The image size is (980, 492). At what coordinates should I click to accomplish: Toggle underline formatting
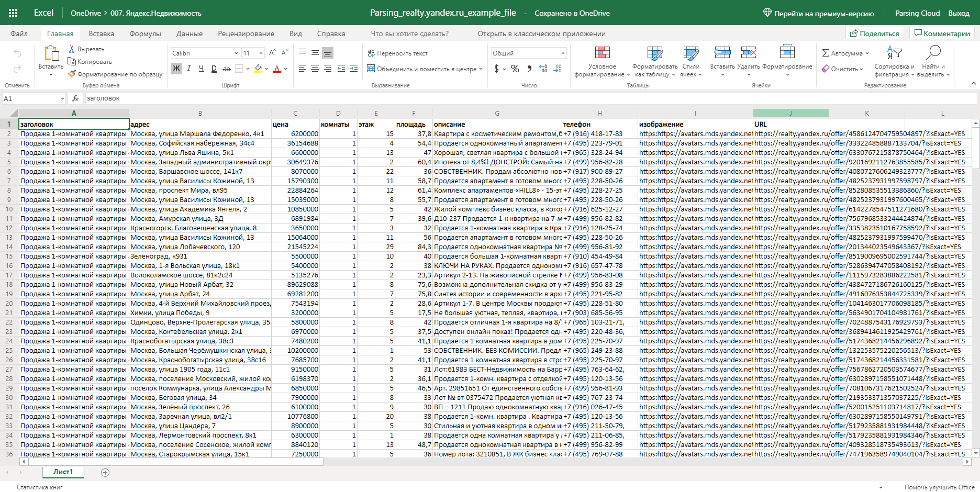click(x=202, y=69)
